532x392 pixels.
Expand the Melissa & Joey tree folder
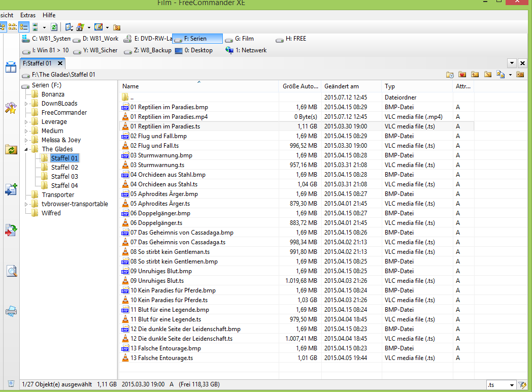26,140
